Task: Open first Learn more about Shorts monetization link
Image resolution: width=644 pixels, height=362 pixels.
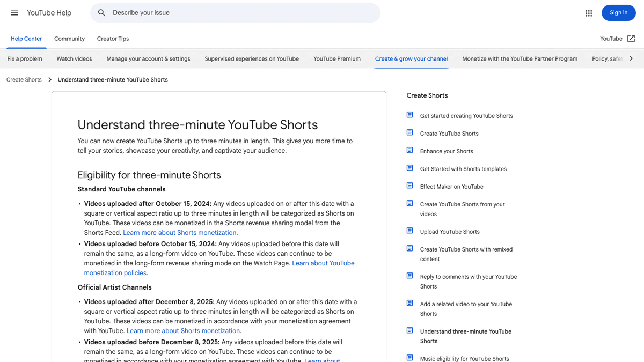Action: click(x=180, y=233)
